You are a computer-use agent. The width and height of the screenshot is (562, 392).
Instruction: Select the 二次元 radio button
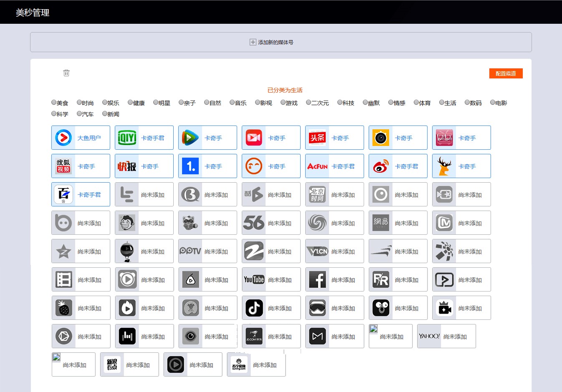[x=309, y=102]
